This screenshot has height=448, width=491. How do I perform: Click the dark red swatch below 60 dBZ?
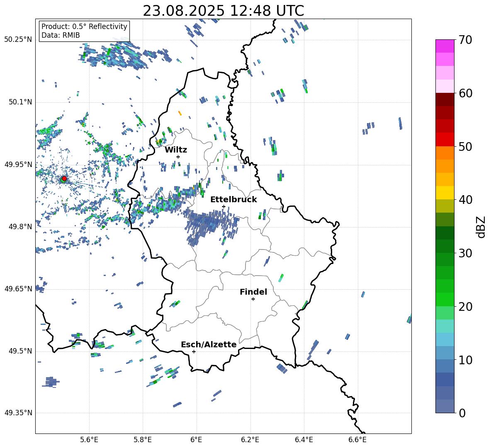445,99
